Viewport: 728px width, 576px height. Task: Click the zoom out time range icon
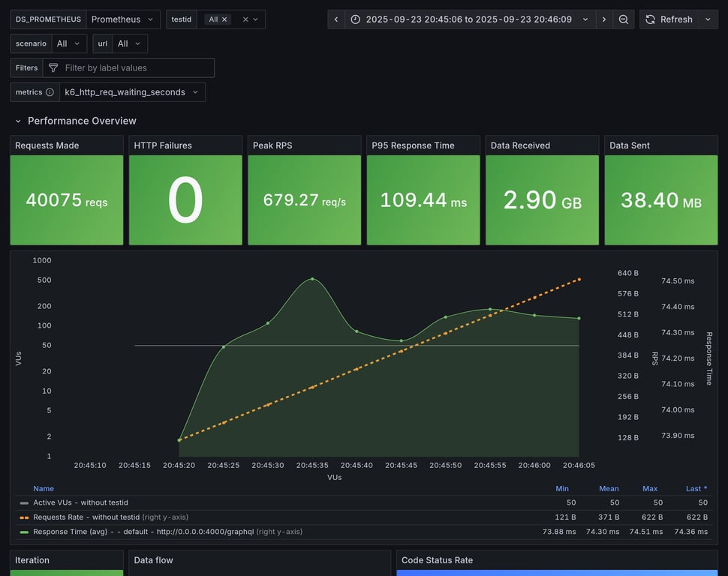point(624,19)
